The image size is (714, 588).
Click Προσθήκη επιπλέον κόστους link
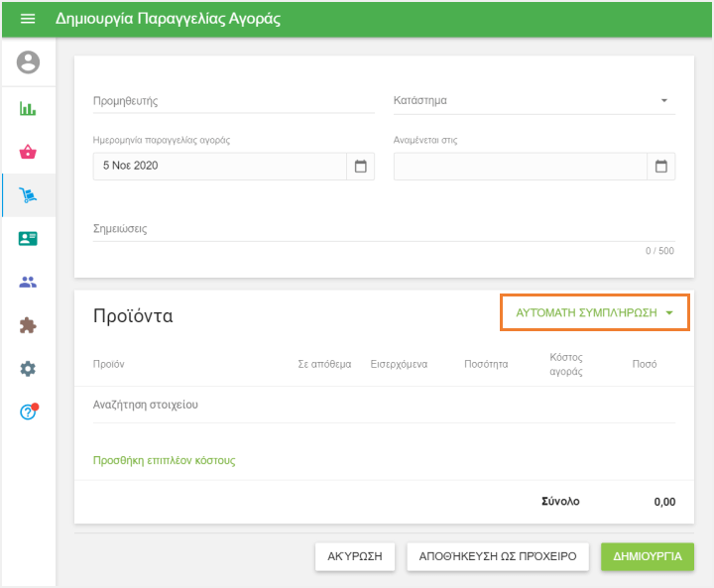[x=164, y=460]
